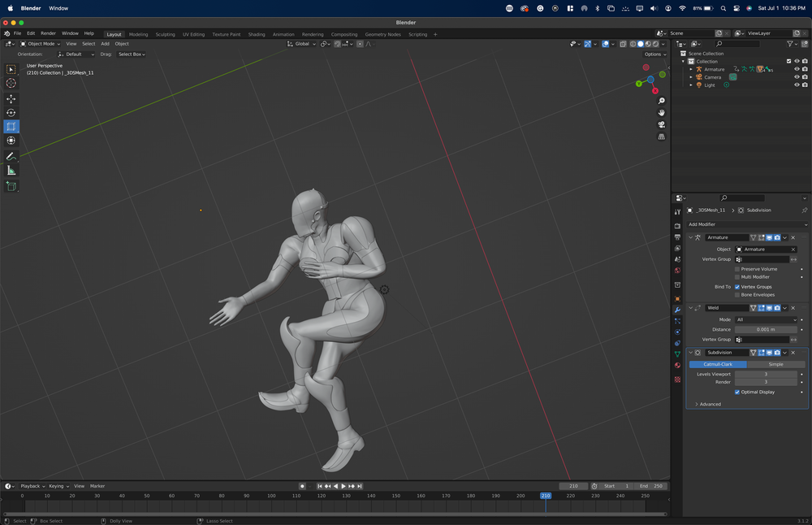Viewport: 812px width, 525px height.
Task: Open the Texture properties checker tab
Action: (677, 380)
